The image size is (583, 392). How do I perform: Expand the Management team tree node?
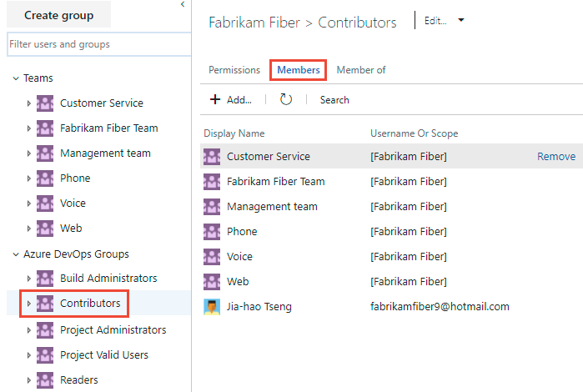(28, 153)
